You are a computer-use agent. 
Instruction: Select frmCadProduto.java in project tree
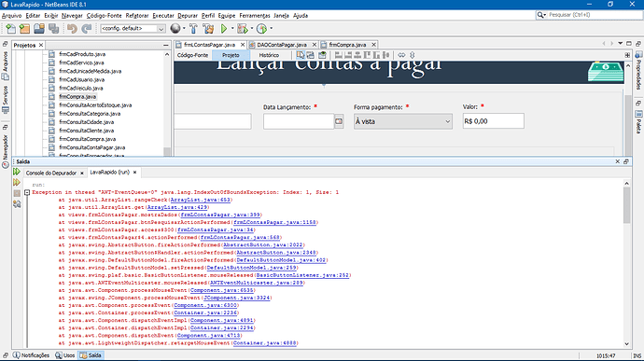coord(82,54)
